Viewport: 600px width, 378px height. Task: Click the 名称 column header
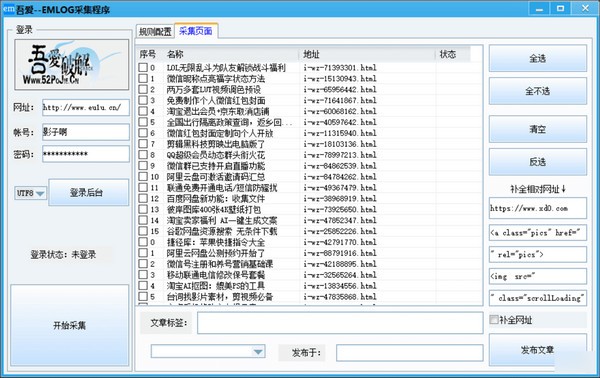point(231,54)
